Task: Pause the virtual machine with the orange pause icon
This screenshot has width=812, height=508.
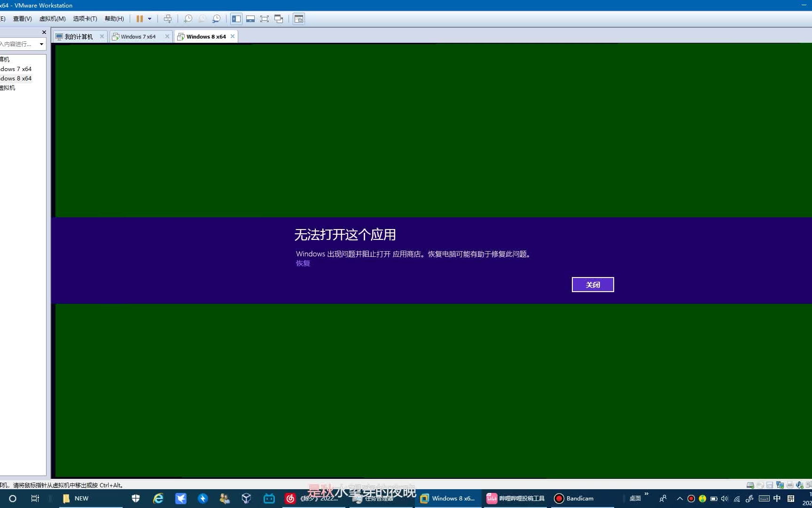Action: click(x=140, y=19)
